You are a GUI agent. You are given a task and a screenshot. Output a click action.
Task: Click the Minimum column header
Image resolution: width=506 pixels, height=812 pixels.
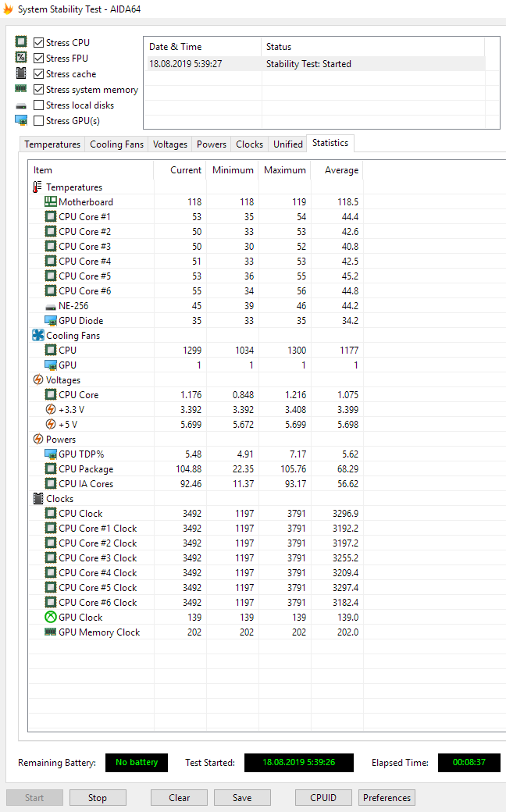click(233, 170)
